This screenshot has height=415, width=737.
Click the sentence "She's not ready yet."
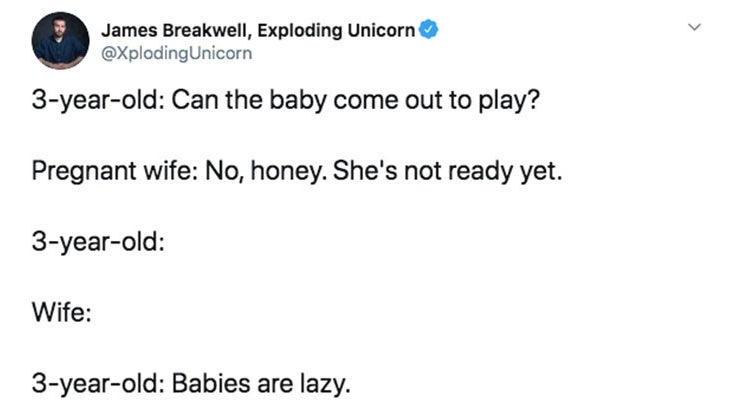pos(447,171)
